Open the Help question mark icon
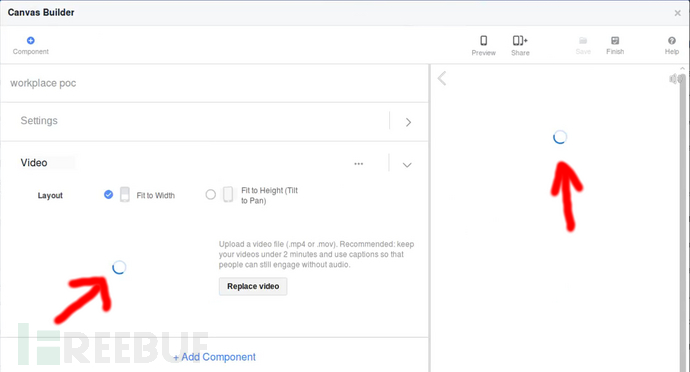 tap(672, 41)
